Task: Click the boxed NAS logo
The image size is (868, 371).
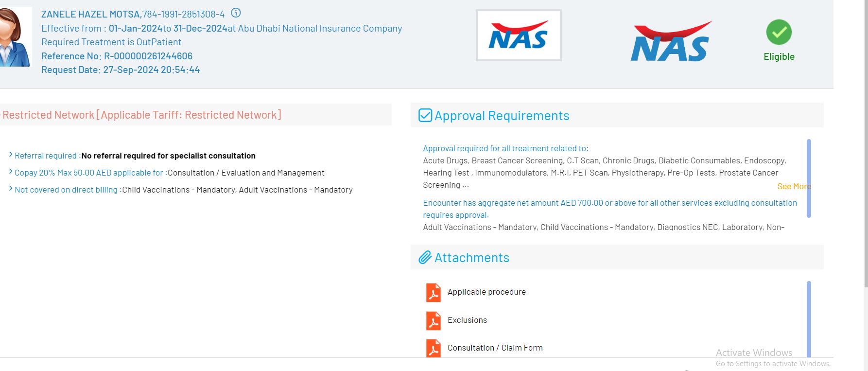Action: coord(519,35)
